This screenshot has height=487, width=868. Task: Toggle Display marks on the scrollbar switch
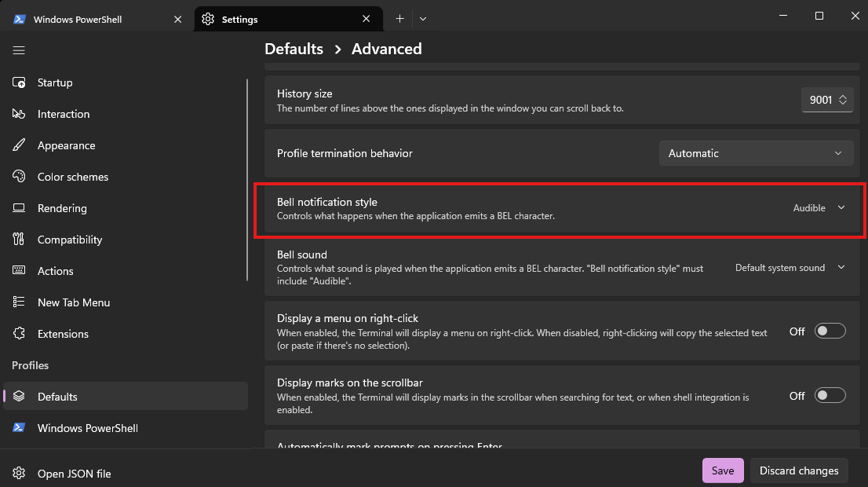[x=830, y=396]
